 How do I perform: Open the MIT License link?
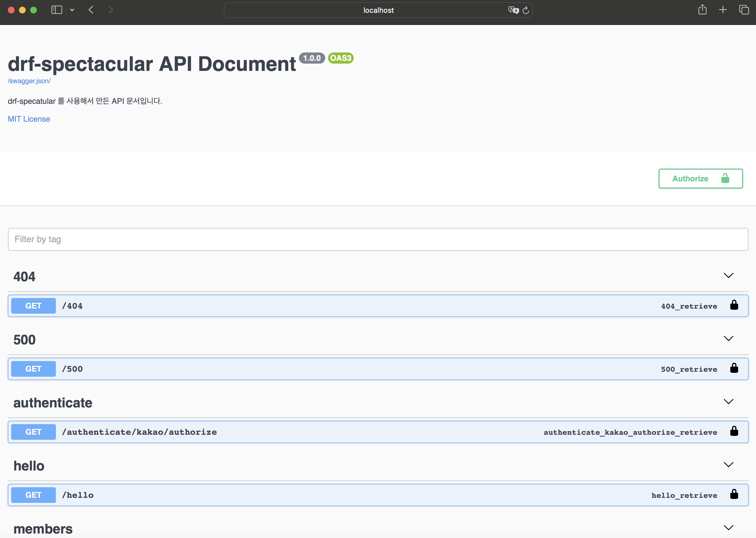click(29, 119)
